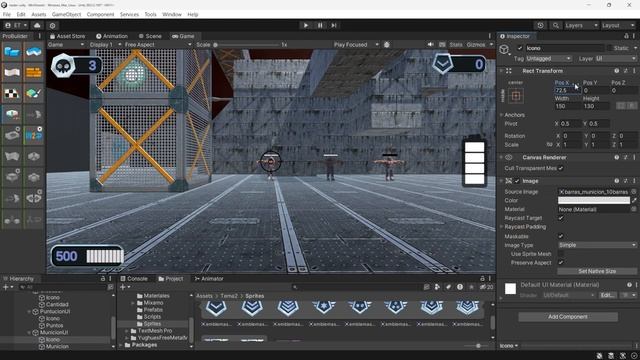Click Search by Type icon in Project
The width and height of the screenshot is (640, 360).
437,287
